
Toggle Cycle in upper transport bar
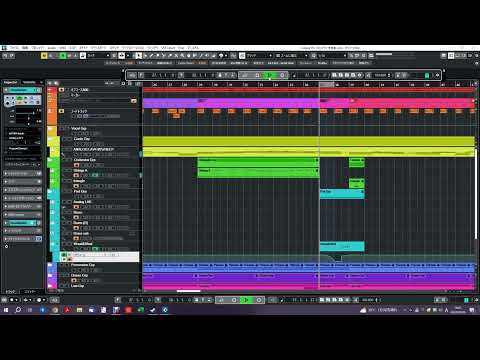(x=245, y=75)
